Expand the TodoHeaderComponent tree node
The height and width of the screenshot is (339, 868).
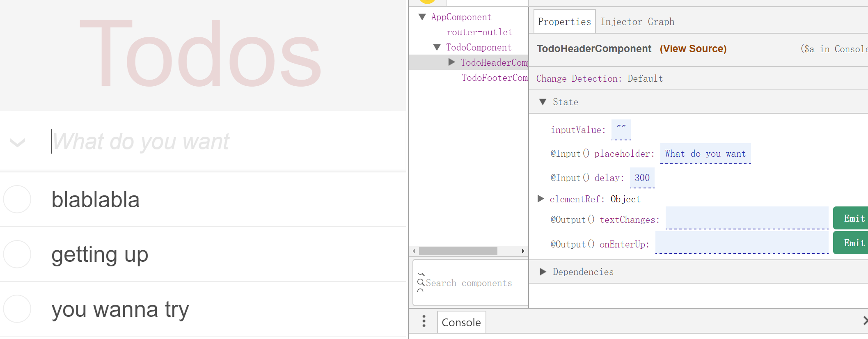click(x=452, y=62)
